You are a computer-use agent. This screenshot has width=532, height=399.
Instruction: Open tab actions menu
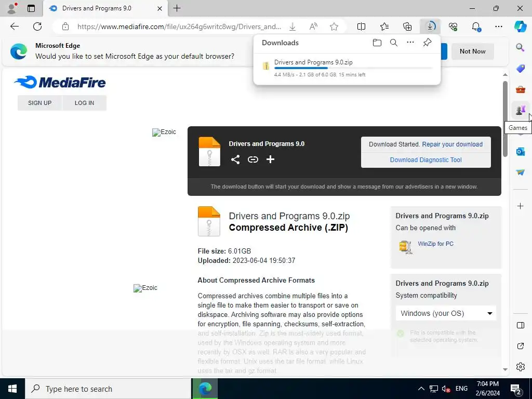[31, 8]
